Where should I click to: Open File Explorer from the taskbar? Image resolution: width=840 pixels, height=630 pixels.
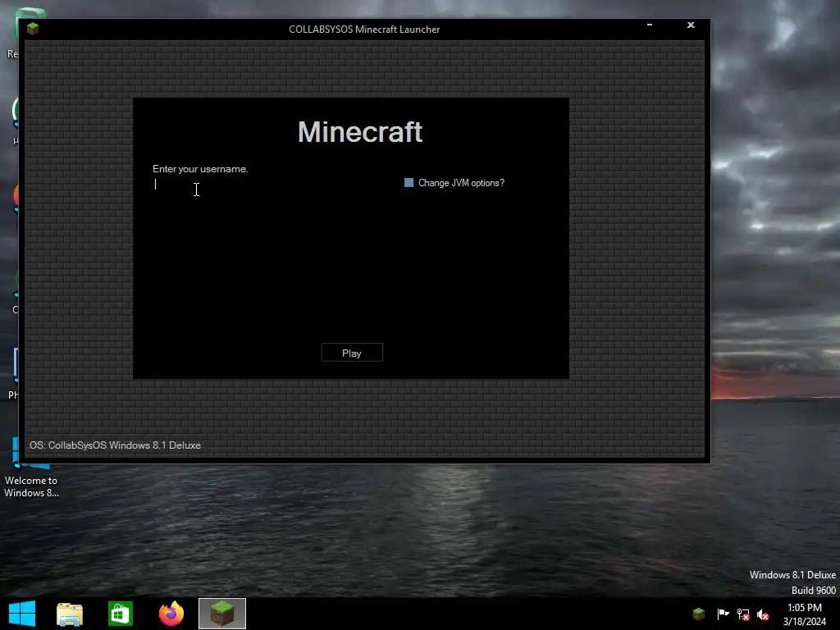click(70, 614)
